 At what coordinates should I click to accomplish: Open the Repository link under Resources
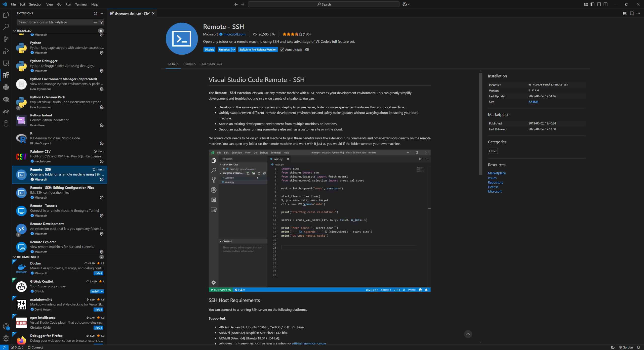coord(495,182)
